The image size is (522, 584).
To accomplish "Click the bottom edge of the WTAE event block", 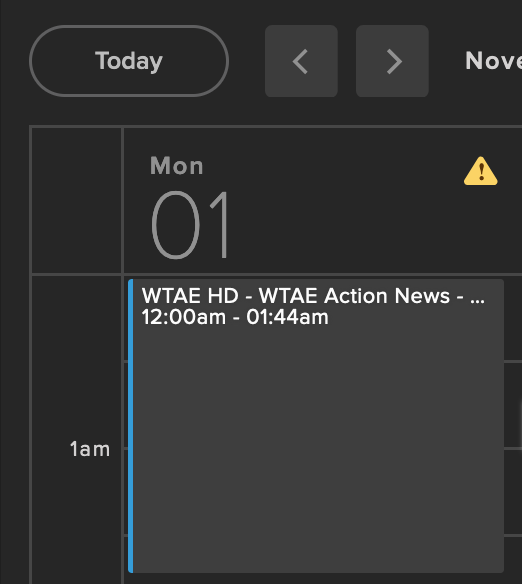I will (x=316, y=571).
